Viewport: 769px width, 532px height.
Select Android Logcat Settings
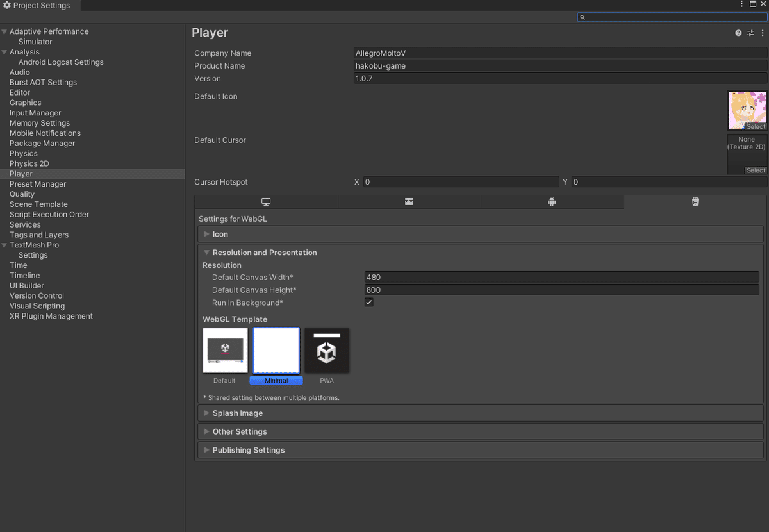point(61,62)
